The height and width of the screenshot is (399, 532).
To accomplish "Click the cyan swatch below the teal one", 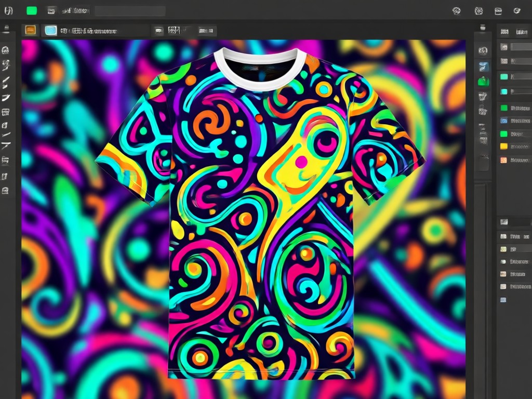I will [504, 91].
